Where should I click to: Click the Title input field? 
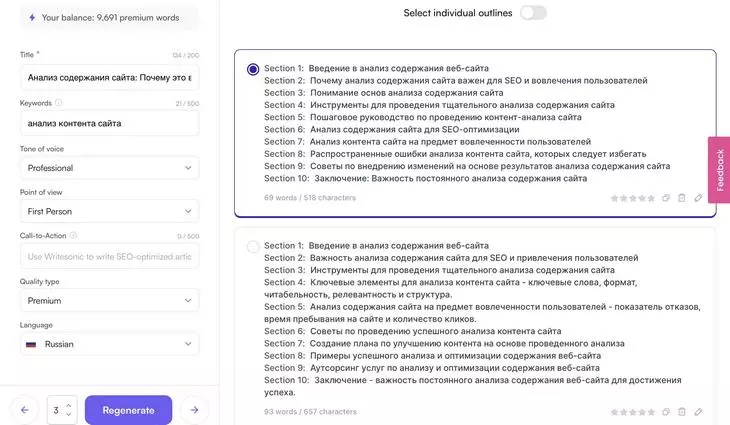click(x=109, y=78)
